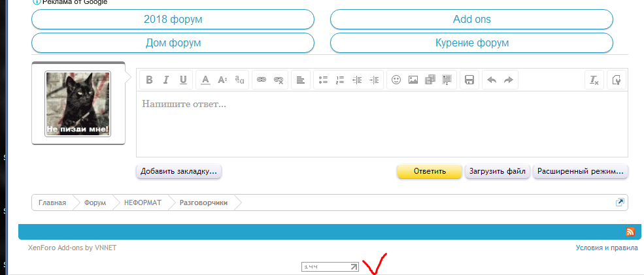Click the save draft floppy icon

(x=469, y=80)
